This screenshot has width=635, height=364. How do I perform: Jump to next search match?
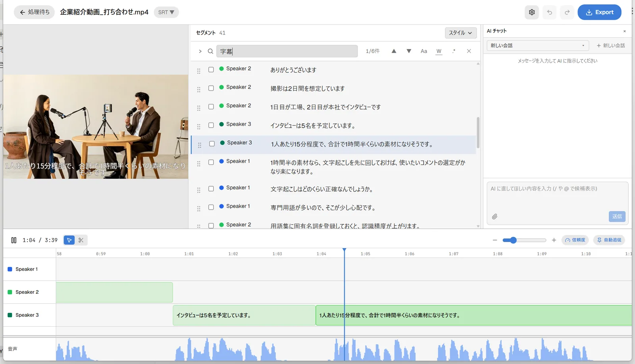point(409,51)
